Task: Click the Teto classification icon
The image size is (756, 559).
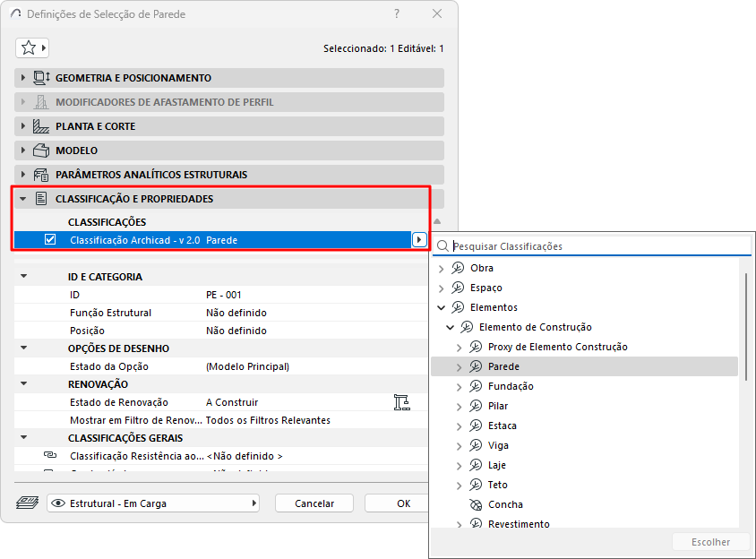Action: (476, 485)
